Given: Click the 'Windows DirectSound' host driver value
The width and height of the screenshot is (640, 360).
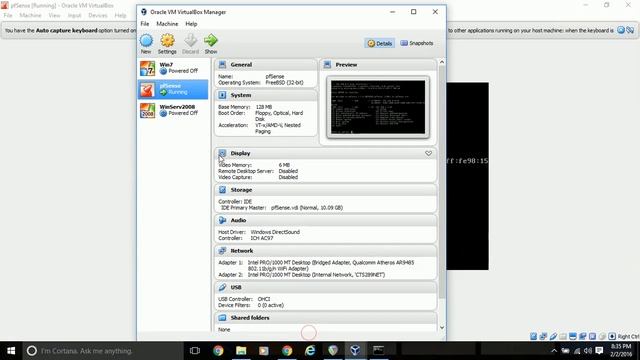Looking at the screenshot, I should click(275, 232).
